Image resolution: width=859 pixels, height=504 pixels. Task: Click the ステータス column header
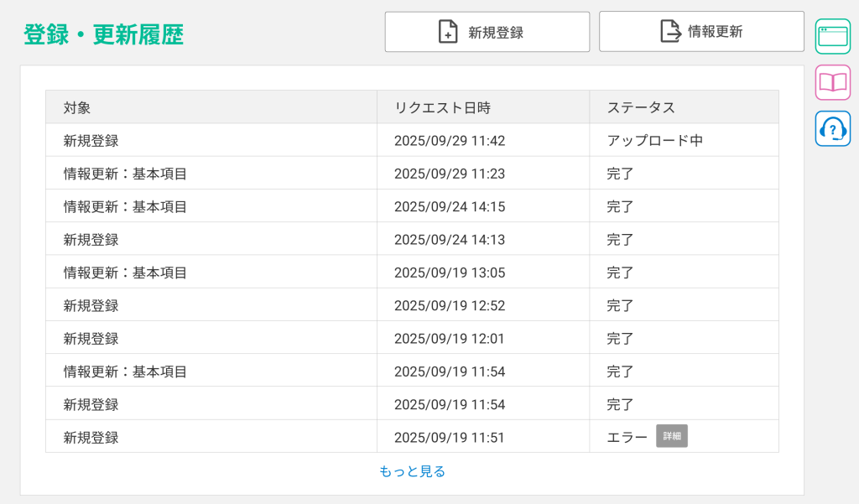pyautogui.click(x=641, y=107)
